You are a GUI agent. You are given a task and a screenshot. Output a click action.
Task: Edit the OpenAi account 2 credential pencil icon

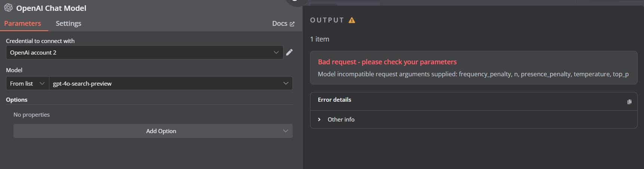[x=289, y=52]
